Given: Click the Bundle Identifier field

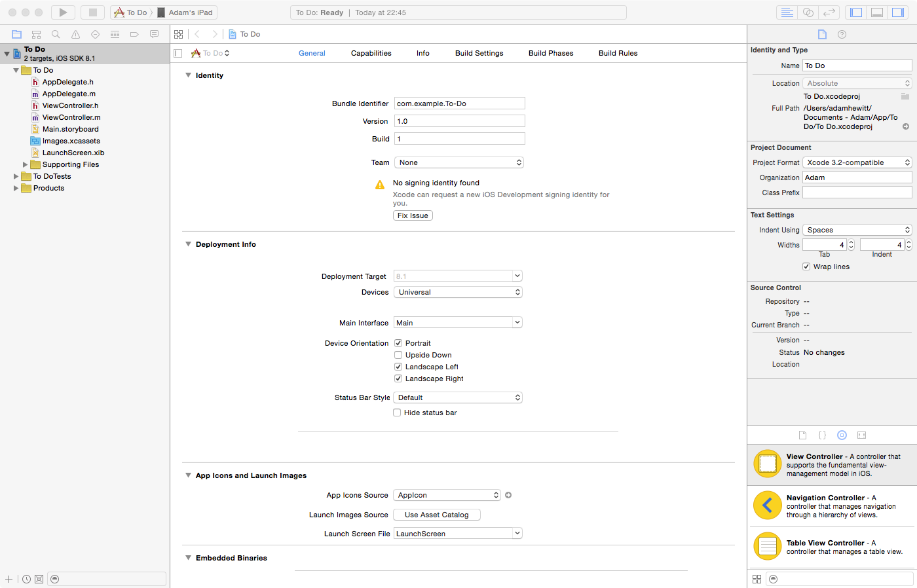Looking at the screenshot, I should (459, 103).
